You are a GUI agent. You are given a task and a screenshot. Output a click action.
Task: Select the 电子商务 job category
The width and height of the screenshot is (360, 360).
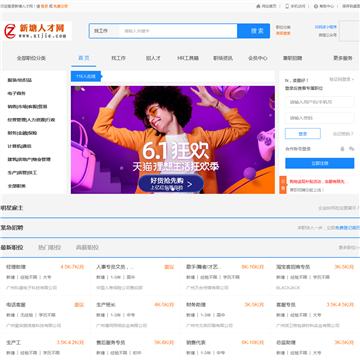point(16,94)
